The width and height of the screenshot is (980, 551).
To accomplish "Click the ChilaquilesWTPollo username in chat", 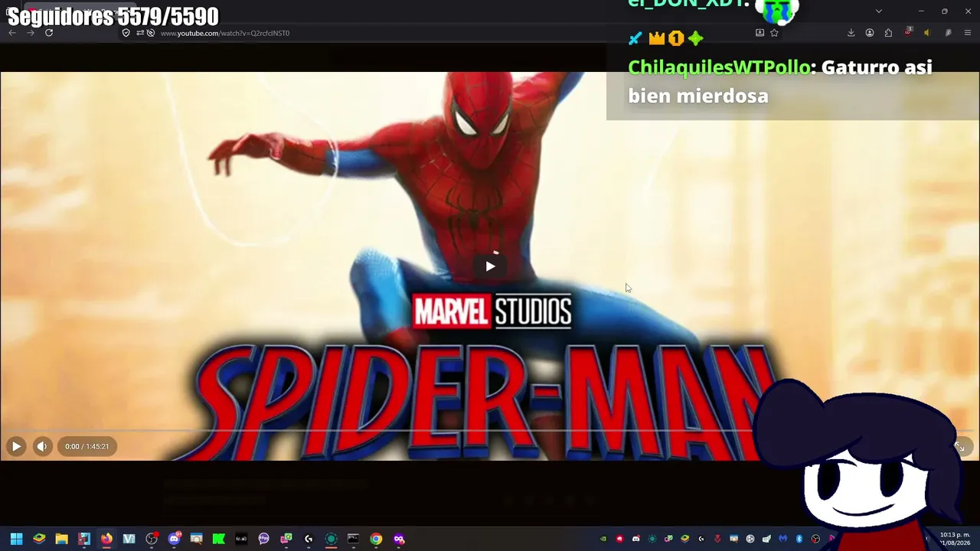I will (x=719, y=67).
